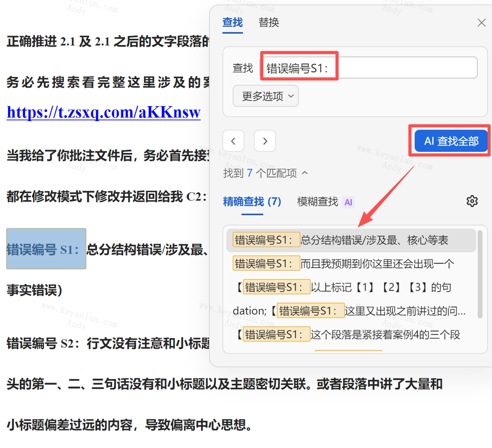Click the highlighted 错误编号 S1: text in the document

(x=46, y=249)
